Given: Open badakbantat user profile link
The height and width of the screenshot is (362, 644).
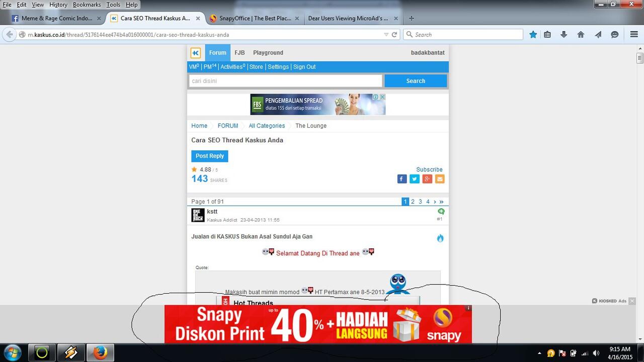Looking at the screenshot, I should 428,53.
